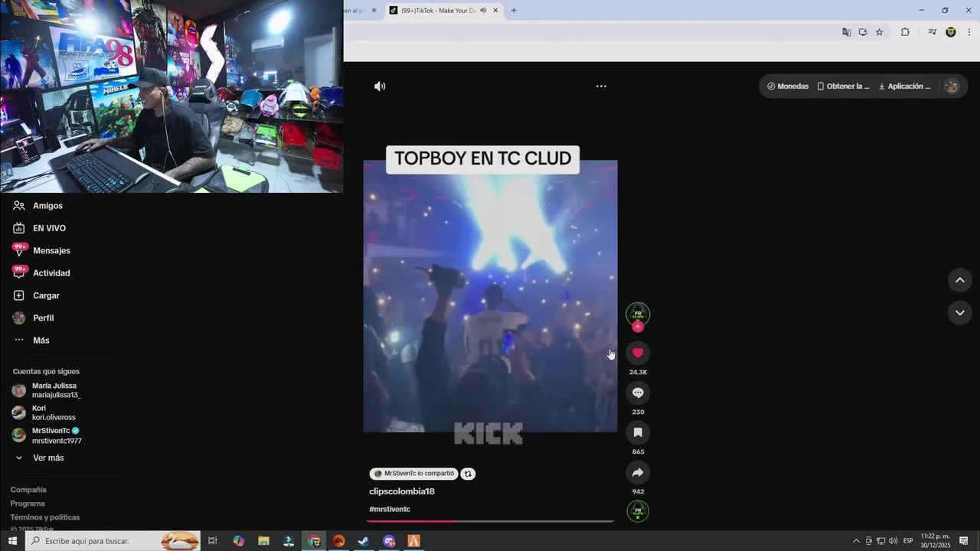The image size is (980, 551).
Task: Click the MrStivenTc lo compartió tag
Action: click(413, 474)
